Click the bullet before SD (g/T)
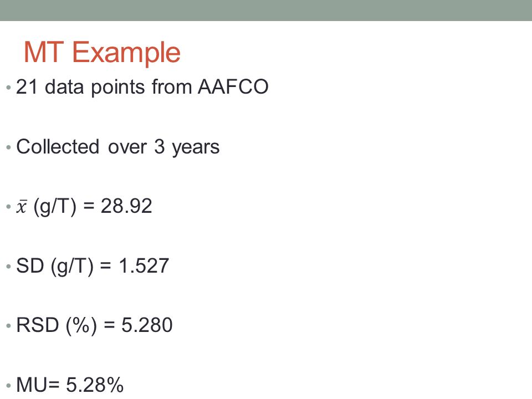This screenshot has height=399, width=532. [8, 267]
